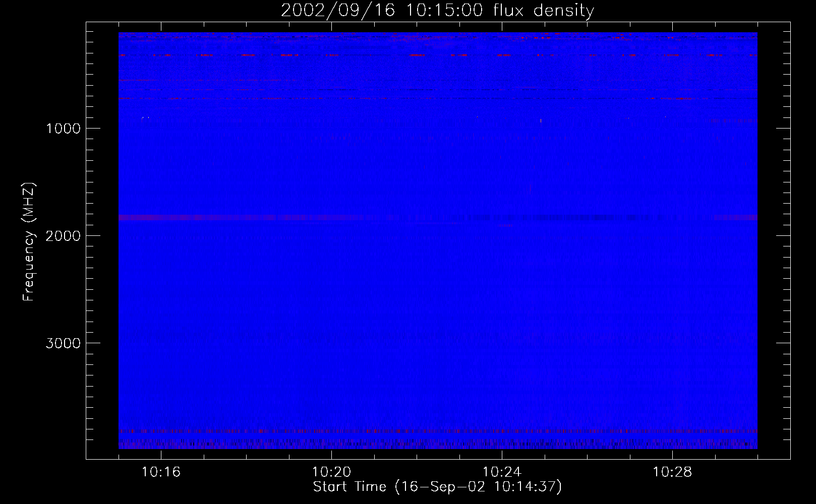This screenshot has width=816, height=504.
Task: Select the 3000 MHz frequency tick label
Action: click(x=63, y=343)
